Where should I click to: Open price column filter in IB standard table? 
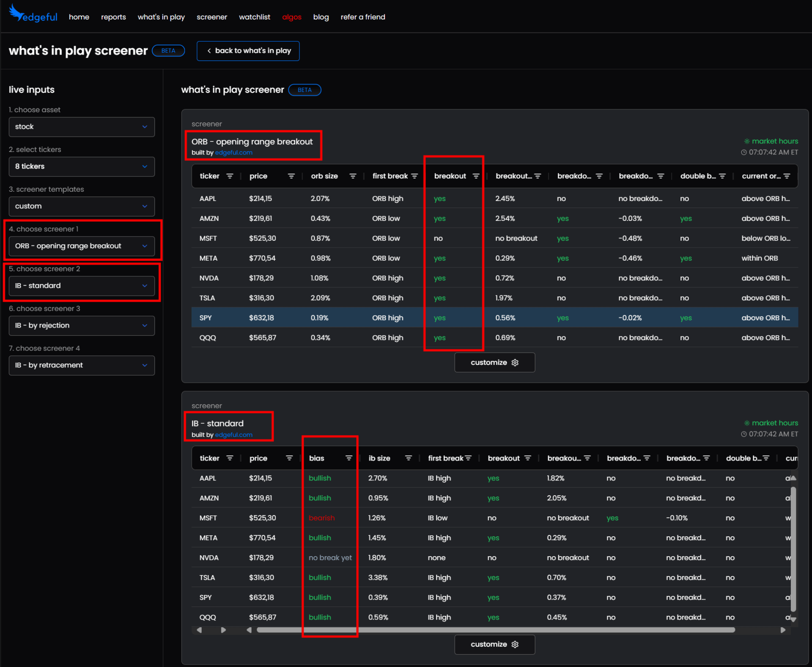289,458
